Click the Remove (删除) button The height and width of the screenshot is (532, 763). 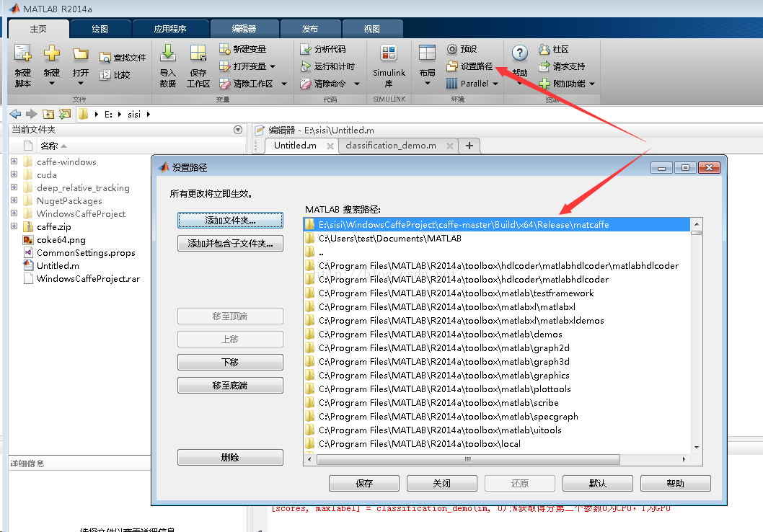230,457
